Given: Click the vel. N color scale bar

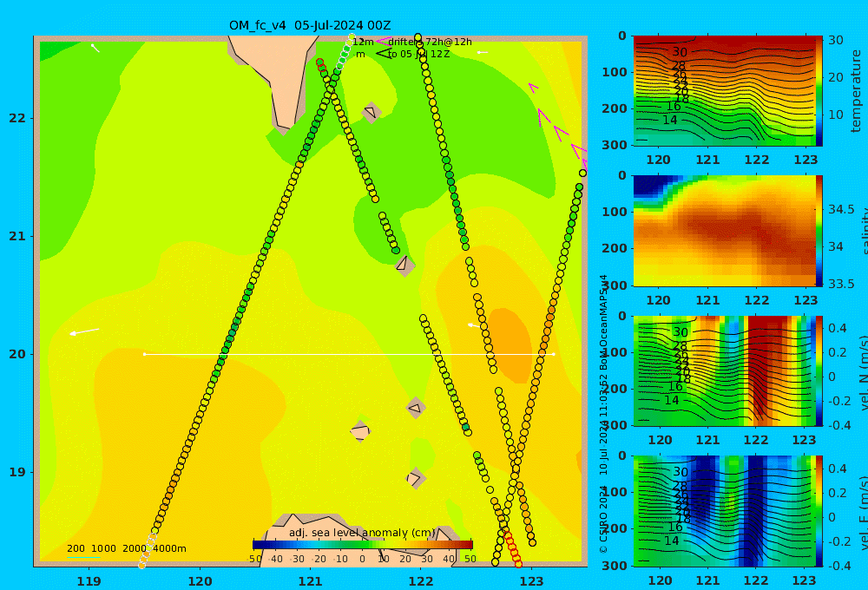Looking at the screenshot, I should pyautogui.click(x=819, y=370).
